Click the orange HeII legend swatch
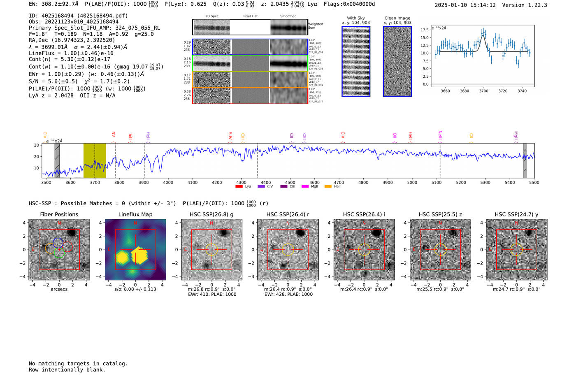576x392 pixels. click(328, 187)
